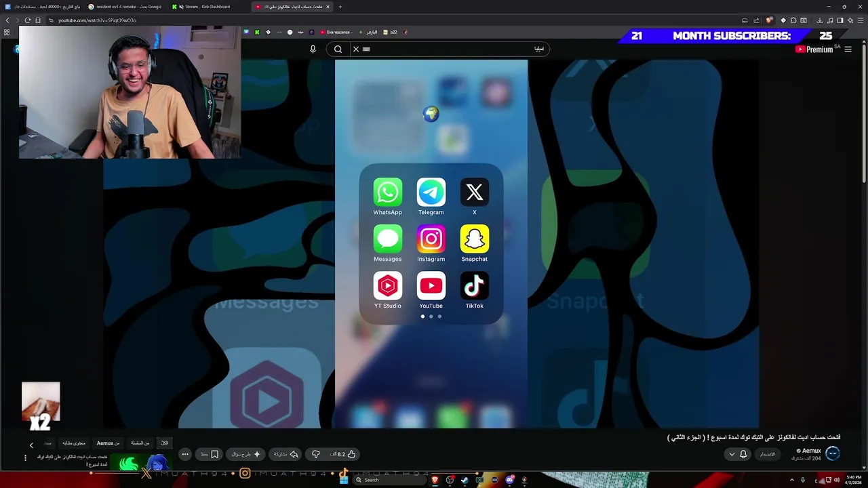Reload the current page
Image resolution: width=868 pixels, height=488 pixels.
tap(28, 20)
